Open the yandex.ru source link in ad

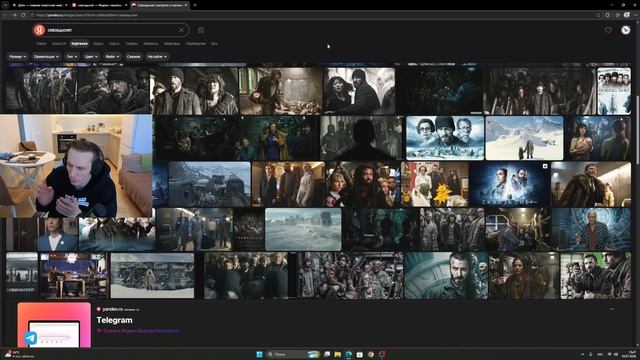click(112, 309)
